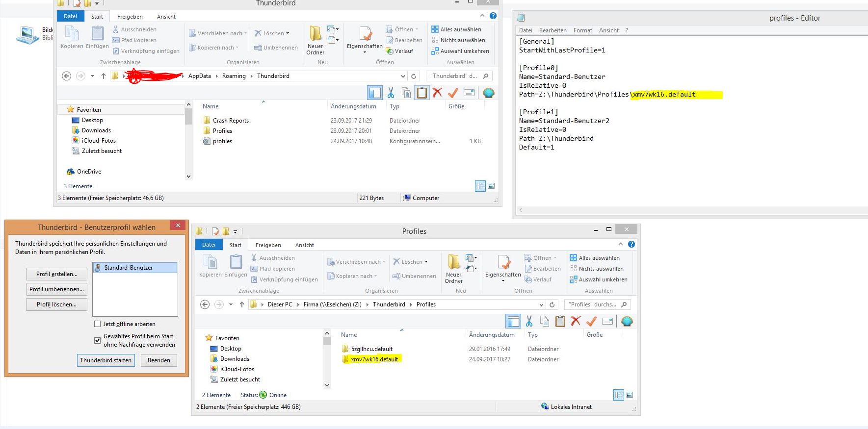868x429 pixels.
Task: Click Auswahl umkehren in Profiles Explorer ribbon
Action: (x=599, y=279)
